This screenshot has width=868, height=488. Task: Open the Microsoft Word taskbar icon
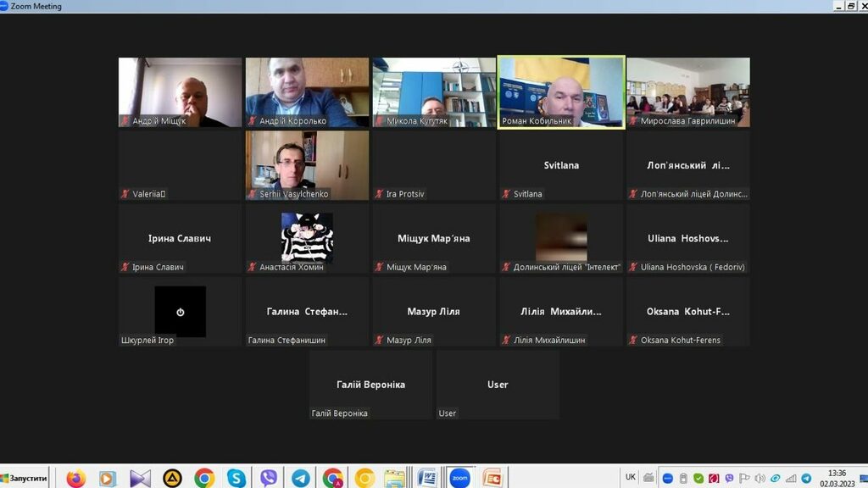click(426, 478)
